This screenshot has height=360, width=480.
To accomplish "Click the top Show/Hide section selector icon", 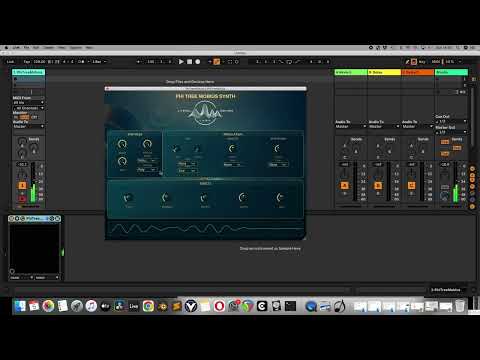I will (472, 169).
